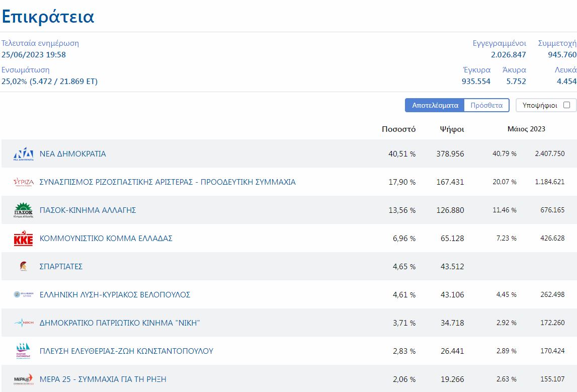The width and height of the screenshot is (577, 392).
Task: Click the Ψήφοι column header
Action: coord(452,129)
